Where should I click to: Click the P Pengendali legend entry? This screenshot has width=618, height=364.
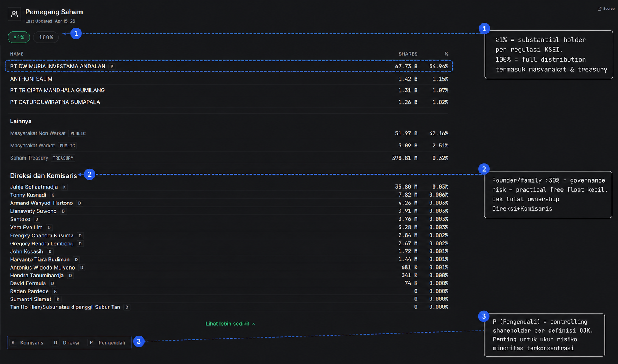106,343
